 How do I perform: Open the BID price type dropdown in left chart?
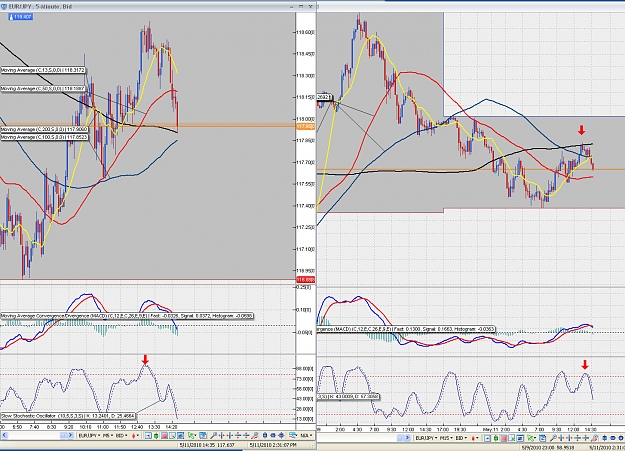[x=121, y=435]
